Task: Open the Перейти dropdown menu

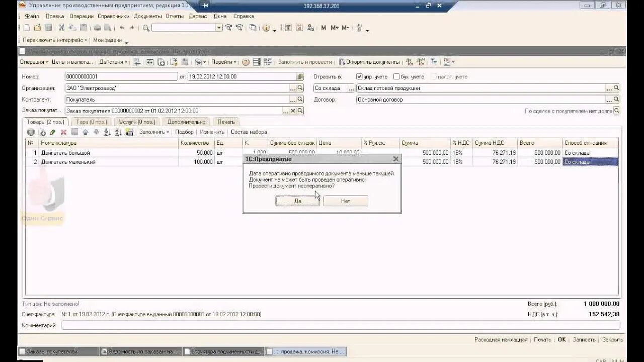Action: (224, 62)
